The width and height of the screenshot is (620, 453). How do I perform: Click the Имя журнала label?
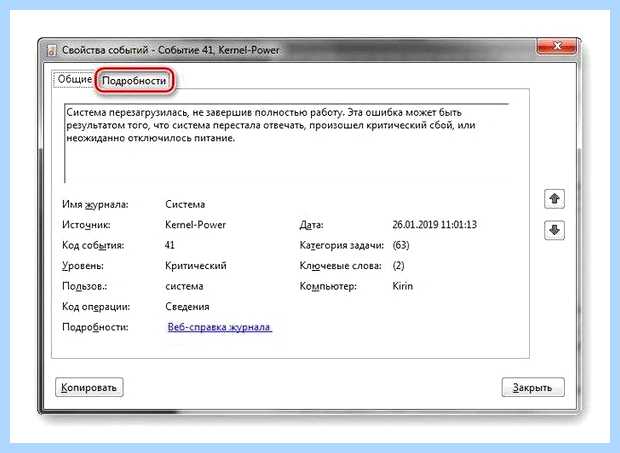(x=95, y=205)
